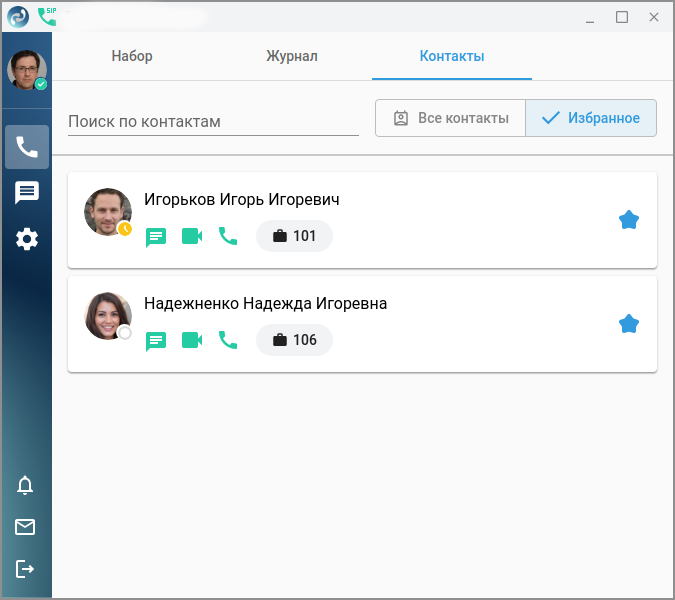Click own profile avatar in sidebar
The width and height of the screenshot is (675, 600).
tap(27, 70)
